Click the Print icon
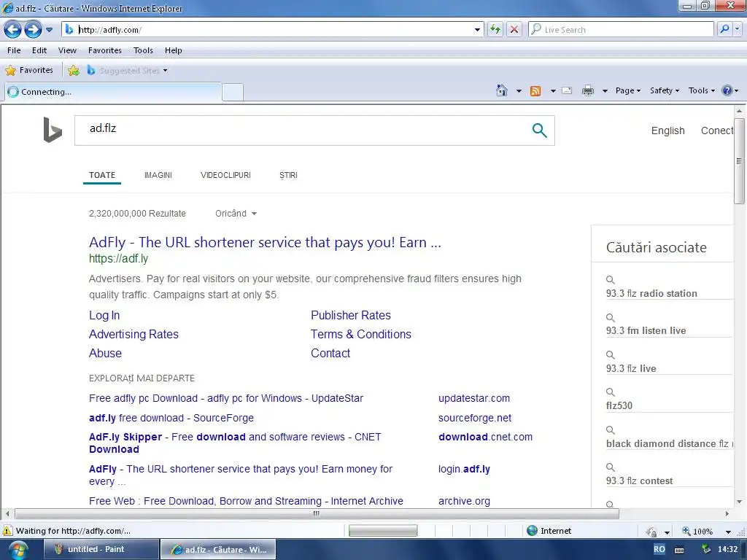The width and height of the screenshot is (747, 560). coord(588,90)
